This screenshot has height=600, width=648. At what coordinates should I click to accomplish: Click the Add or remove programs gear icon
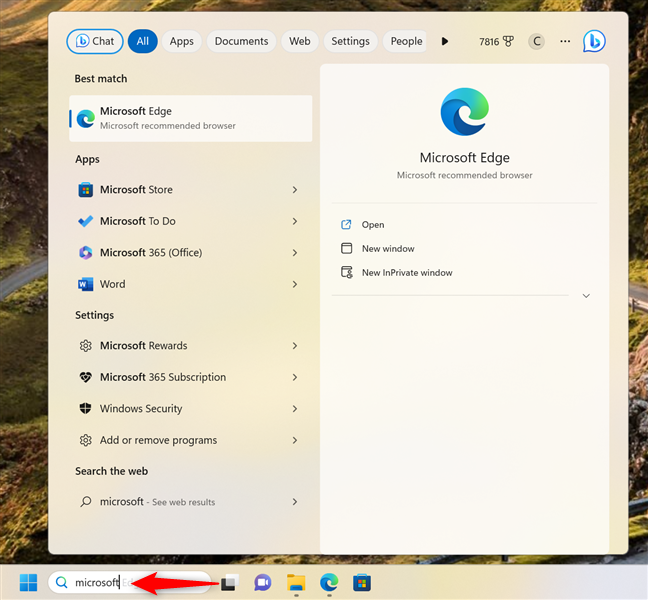click(x=86, y=440)
